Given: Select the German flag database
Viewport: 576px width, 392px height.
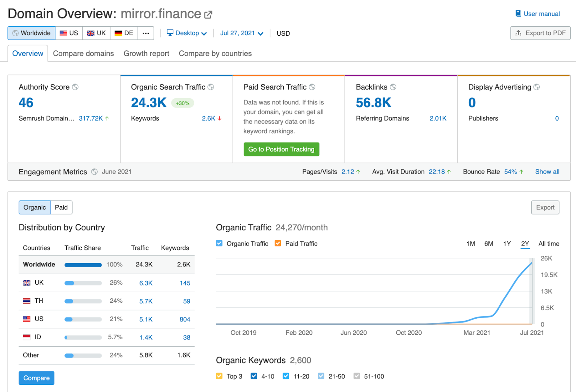Looking at the screenshot, I should pos(124,33).
